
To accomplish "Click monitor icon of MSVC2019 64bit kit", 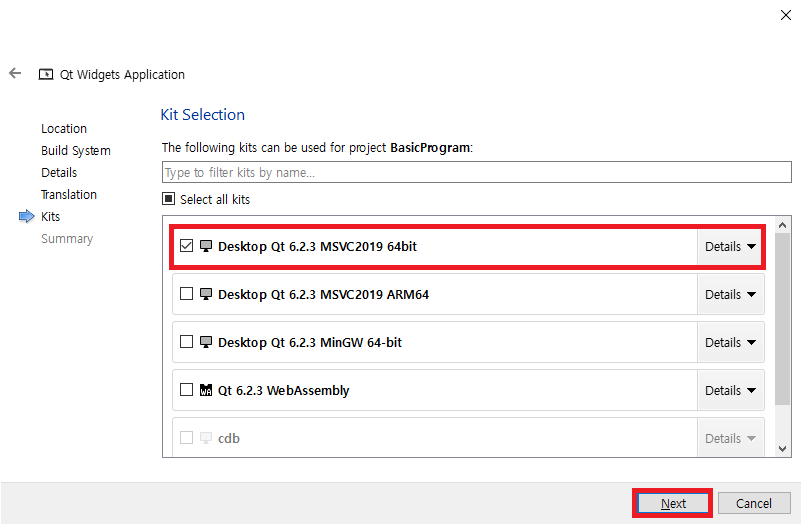I will tap(206, 246).
